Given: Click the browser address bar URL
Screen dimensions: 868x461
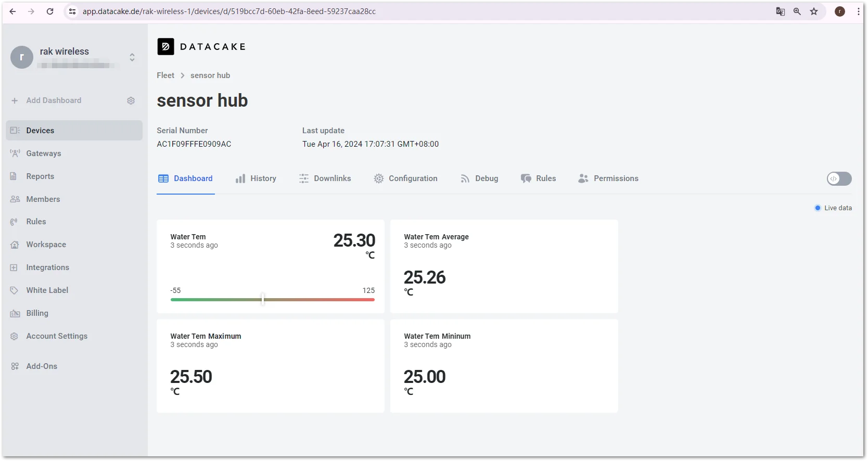Looking at the screenshot, I should tap(229, 11).
